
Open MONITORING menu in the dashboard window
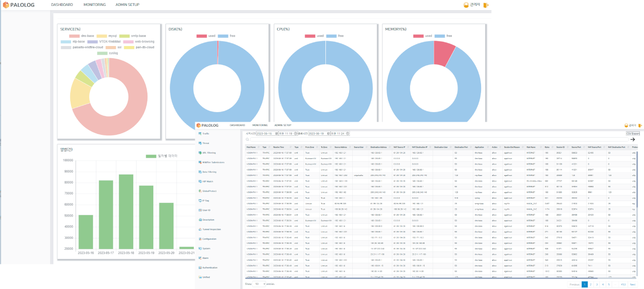coord(95,5)
